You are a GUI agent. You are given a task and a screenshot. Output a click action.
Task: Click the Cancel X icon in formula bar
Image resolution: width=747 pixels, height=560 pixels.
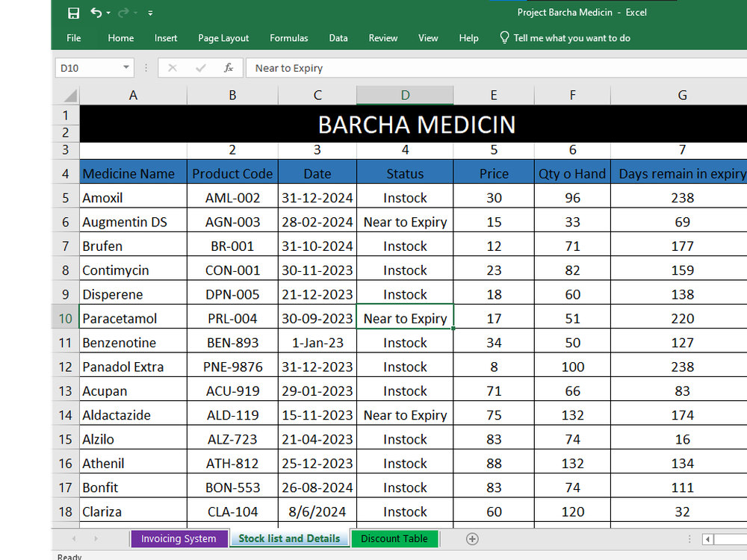(173, 68)
